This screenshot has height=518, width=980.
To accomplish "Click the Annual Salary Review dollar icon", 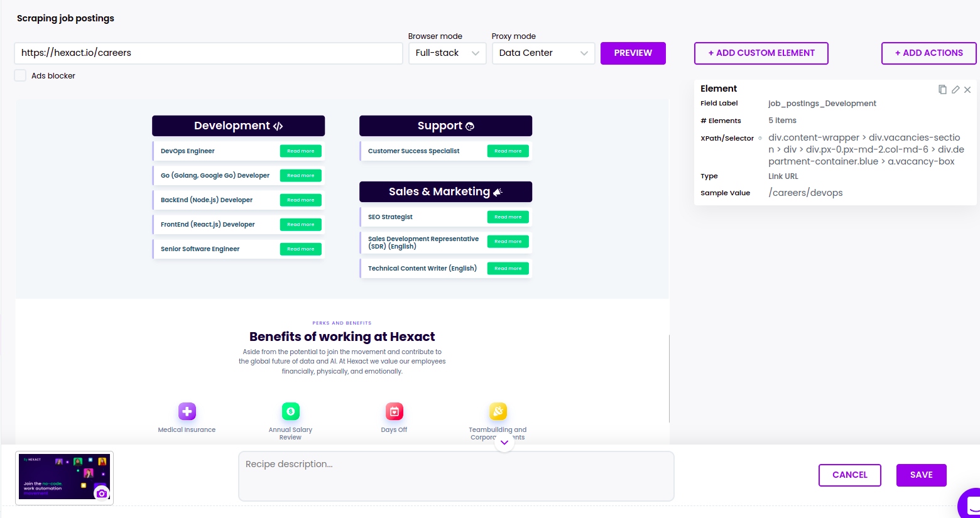I will [x=290, y=411].
